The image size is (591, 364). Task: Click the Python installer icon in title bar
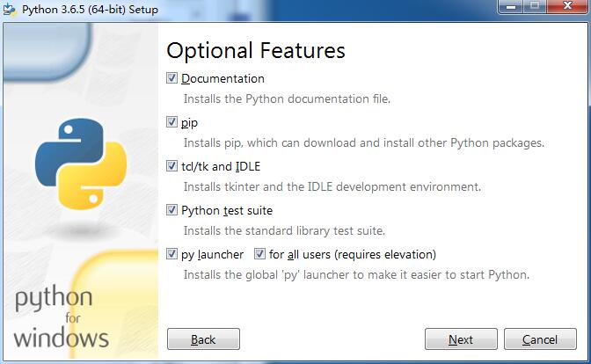coord(10,10)
